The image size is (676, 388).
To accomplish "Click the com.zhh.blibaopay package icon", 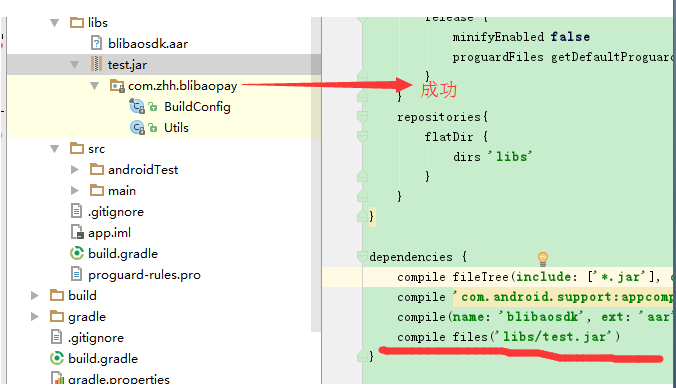I will [117, 86].
